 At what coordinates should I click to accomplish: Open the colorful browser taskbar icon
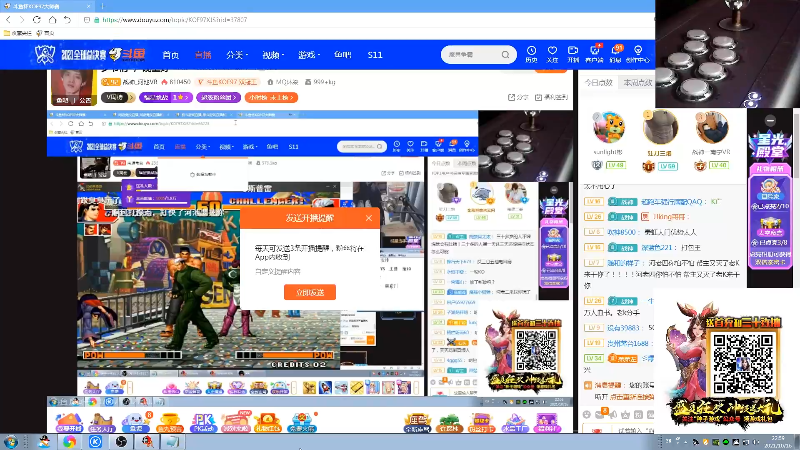point(69,442)
